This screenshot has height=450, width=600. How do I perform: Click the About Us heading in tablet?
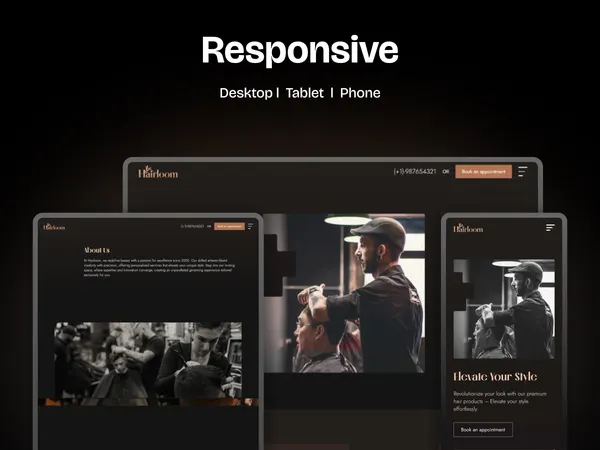[97, 250]
